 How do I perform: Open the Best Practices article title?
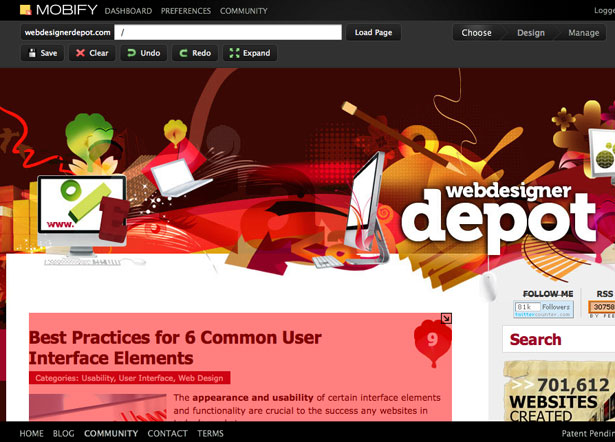point(175,348)
